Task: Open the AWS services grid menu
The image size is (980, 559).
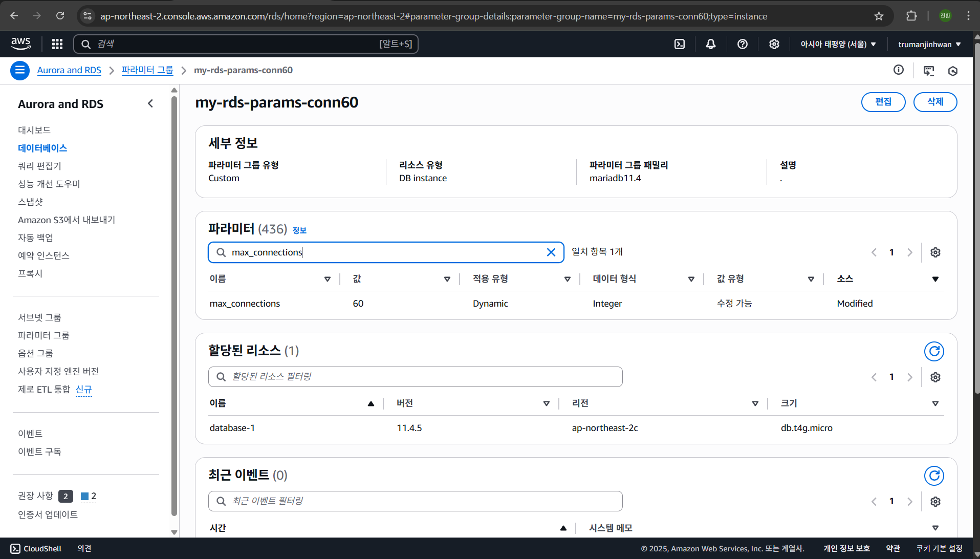Action: [x=57, y=44]
